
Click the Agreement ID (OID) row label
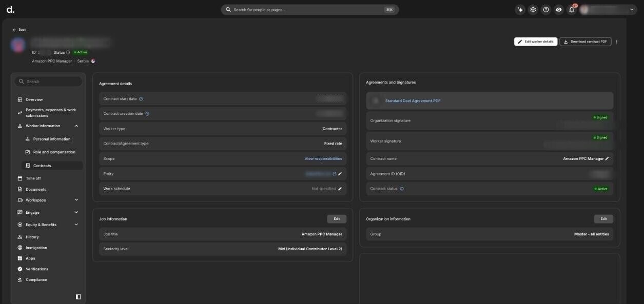387,174
